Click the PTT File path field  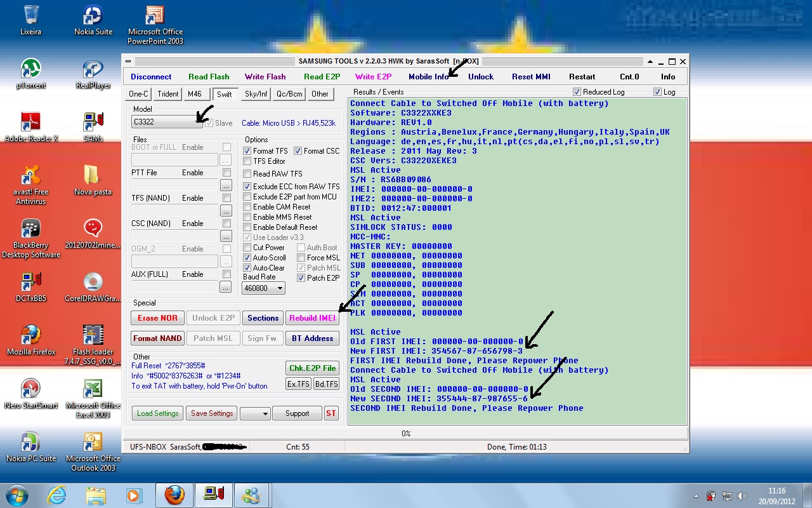click(174, 185)
